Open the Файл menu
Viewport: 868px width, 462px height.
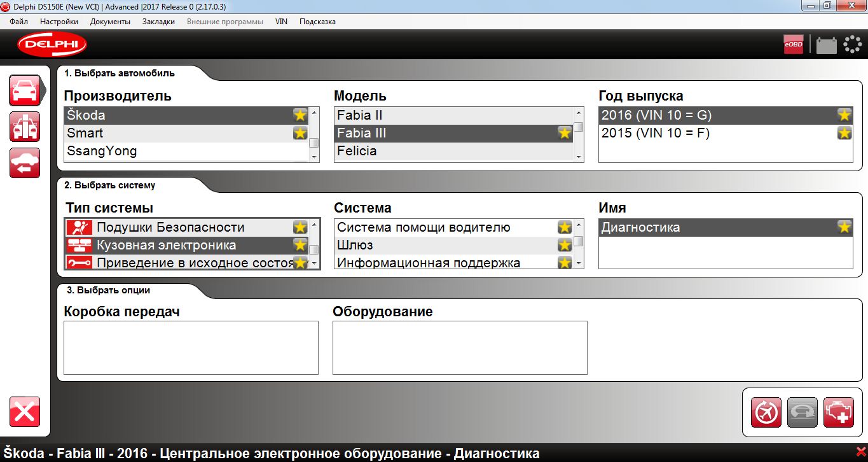coord(19,22)
